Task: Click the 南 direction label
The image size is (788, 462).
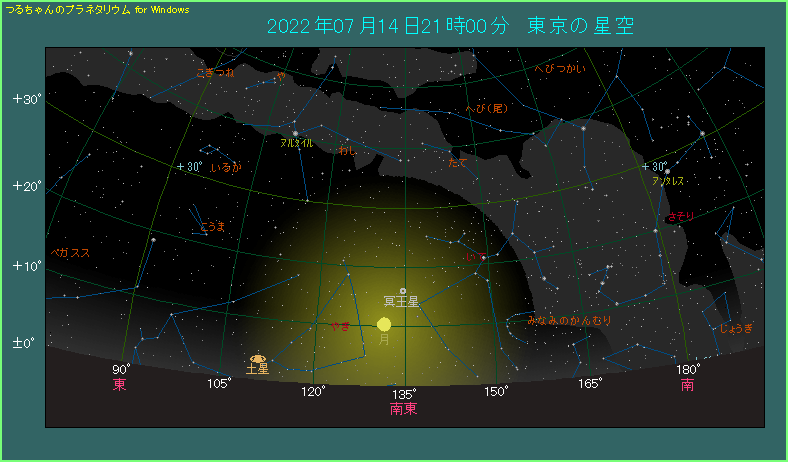Action: [688, 385]
